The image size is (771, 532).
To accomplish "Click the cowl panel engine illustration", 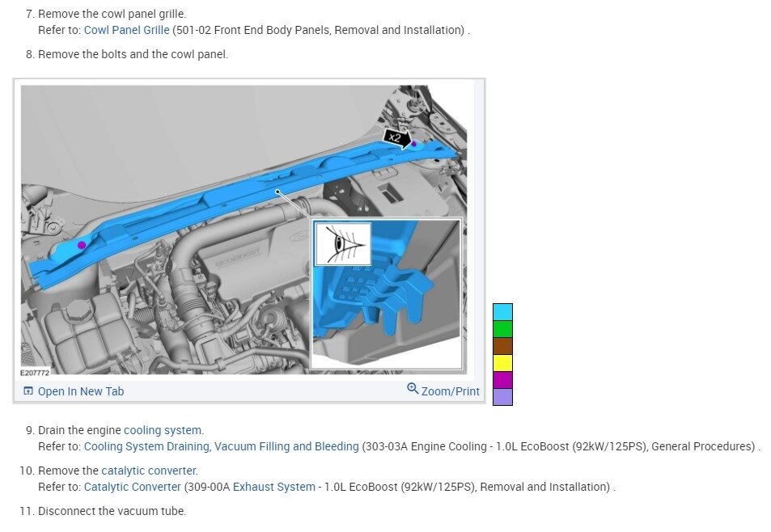I will pos(244,230).
